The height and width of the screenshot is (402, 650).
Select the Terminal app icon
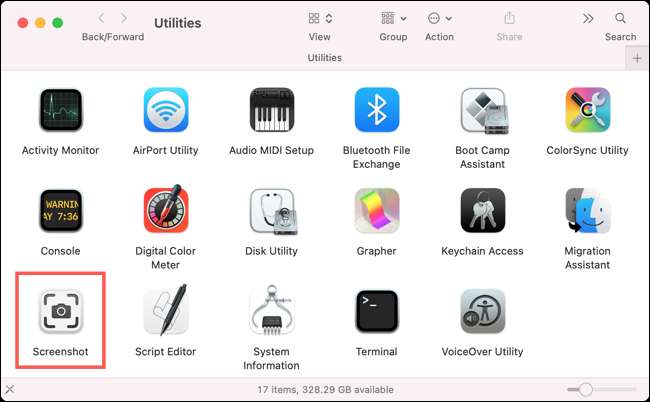click(377, 311)
